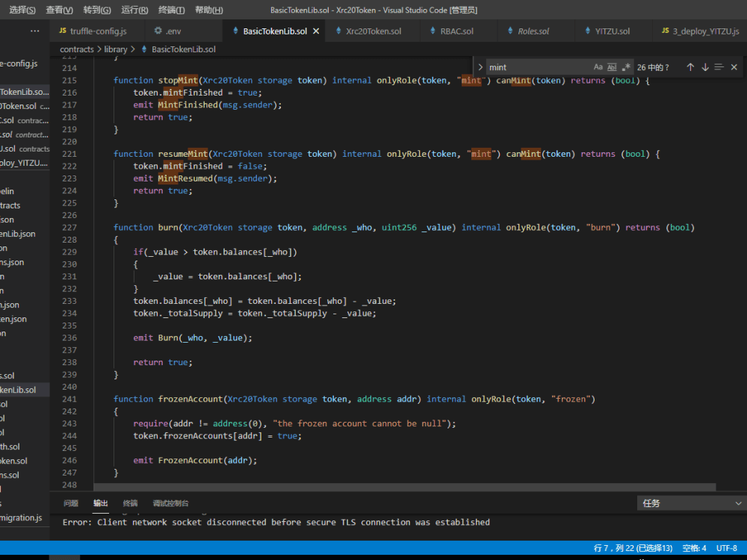This screenshot has height=560, width=747.
Task: Open the 帮助(H) menu
Action: coord(208,10)
